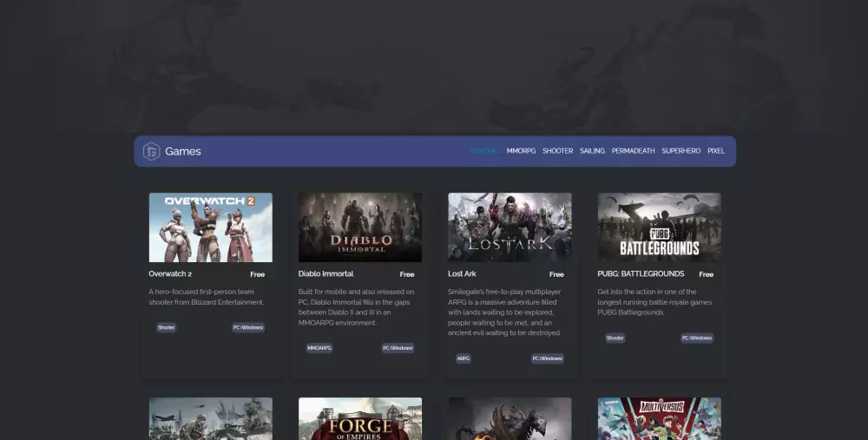Click the PUBG Battlegrounds description text
868x440 pixels.
coord(654,302)
